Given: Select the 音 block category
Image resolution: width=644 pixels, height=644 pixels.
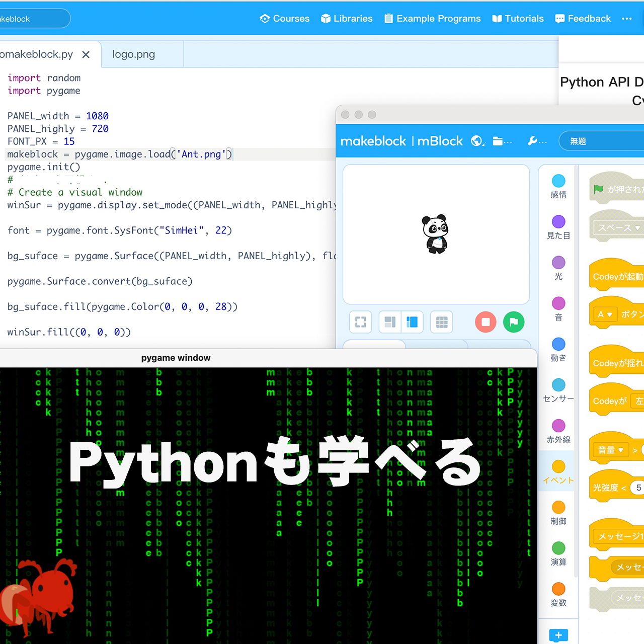Looking at the screenshot, I should pyautogui.click(x=558, y=309).
